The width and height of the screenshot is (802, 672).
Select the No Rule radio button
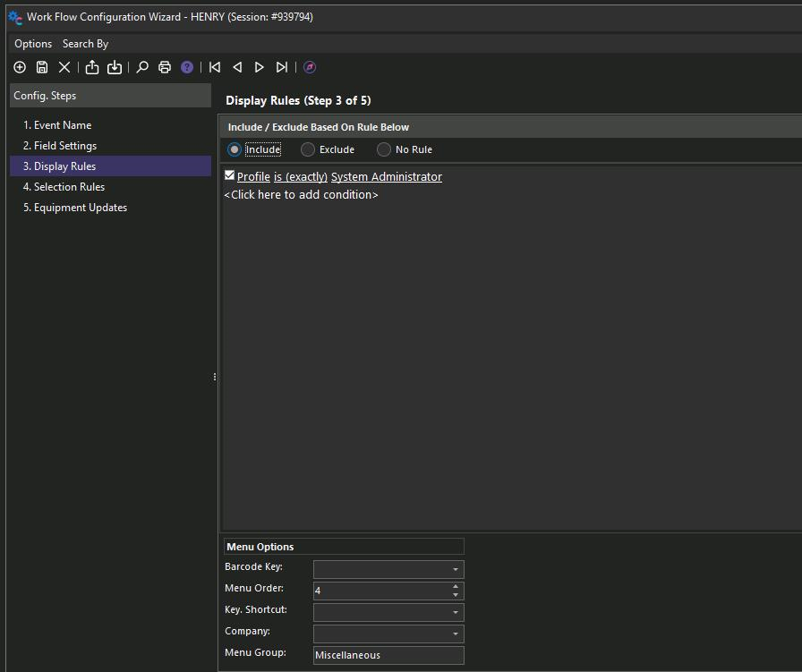click(384, 149)
